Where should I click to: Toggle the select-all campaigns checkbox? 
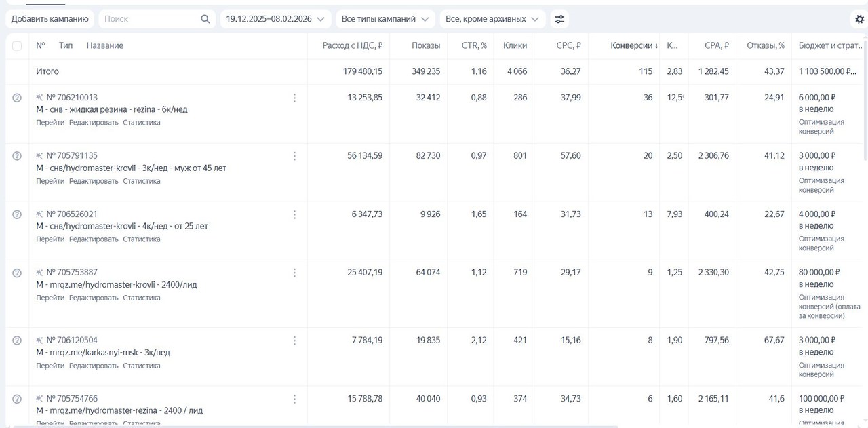click(17, 46)
